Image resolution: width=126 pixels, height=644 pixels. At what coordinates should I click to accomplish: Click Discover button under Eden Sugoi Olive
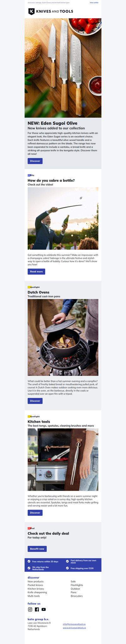click(x=35, y=161)
